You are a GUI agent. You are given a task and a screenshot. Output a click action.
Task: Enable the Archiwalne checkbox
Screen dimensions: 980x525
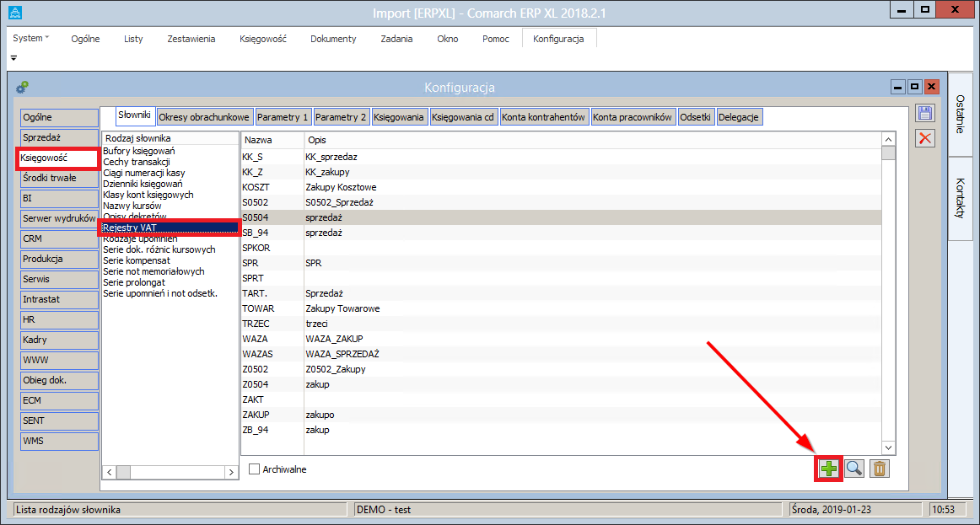255,469
